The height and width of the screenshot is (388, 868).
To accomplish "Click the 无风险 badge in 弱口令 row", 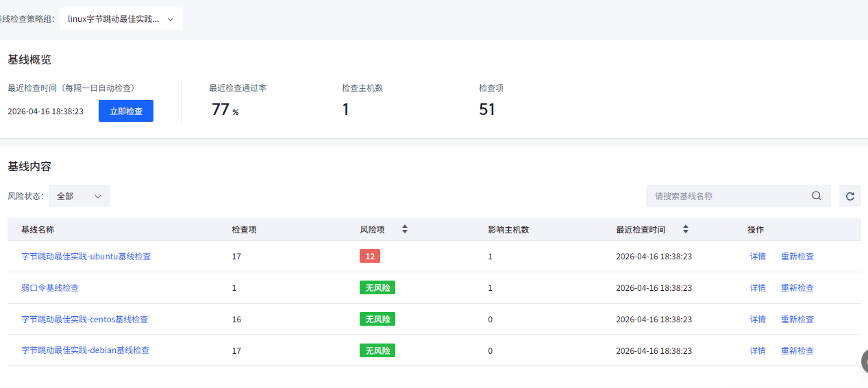I will pyautogui.click(x=377, y=287).
